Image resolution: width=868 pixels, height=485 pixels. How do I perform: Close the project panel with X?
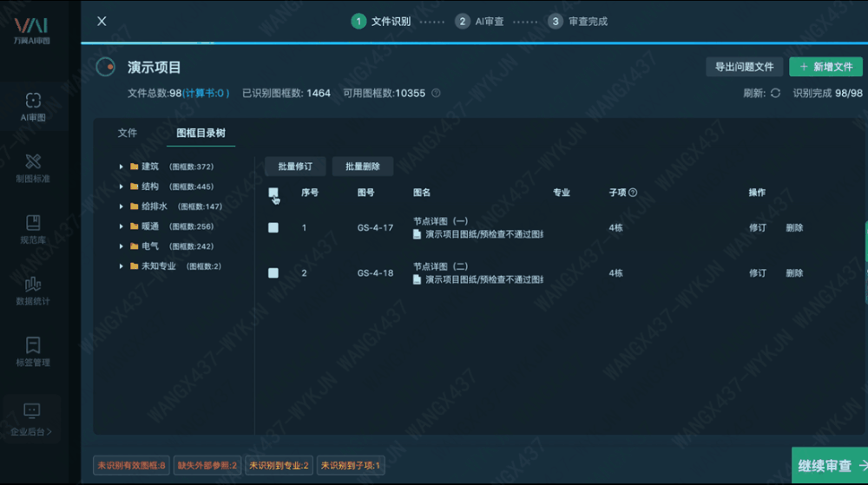tap(102, 22)
